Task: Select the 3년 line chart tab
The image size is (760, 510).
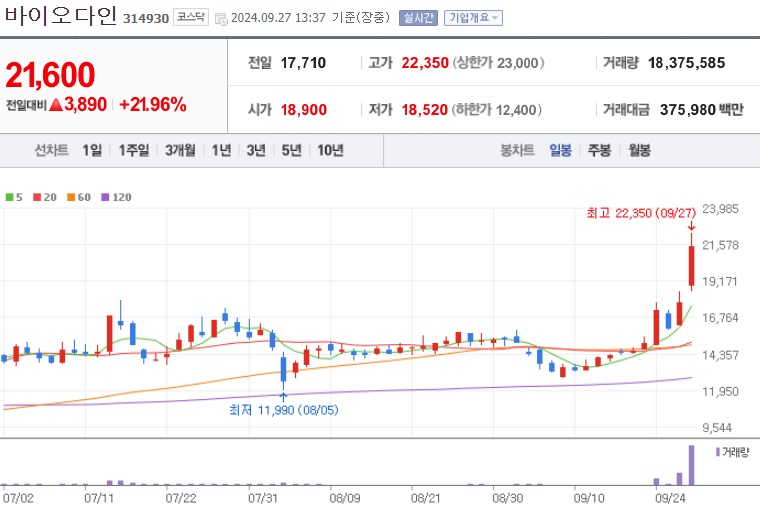Action: [x=256, y=150]
